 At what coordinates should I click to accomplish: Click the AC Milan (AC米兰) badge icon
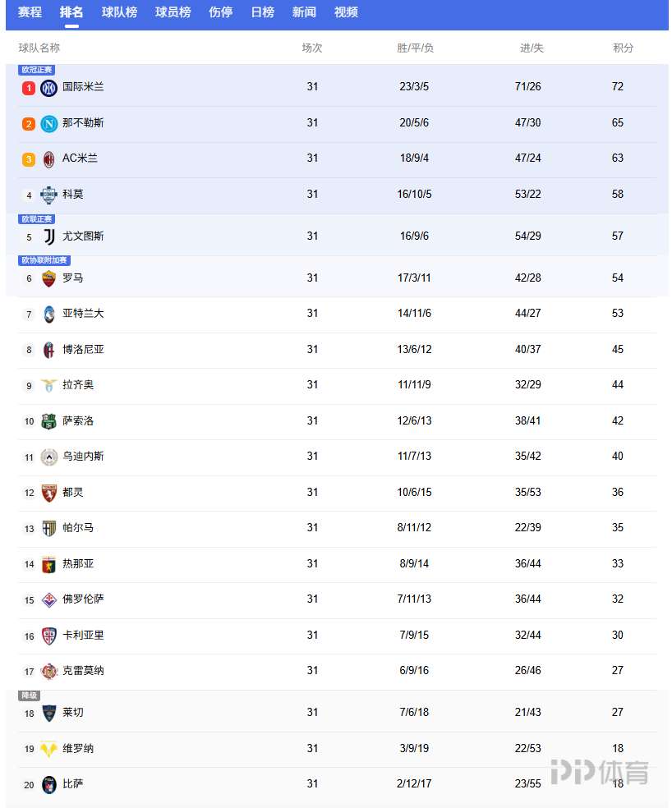point(48,158)
